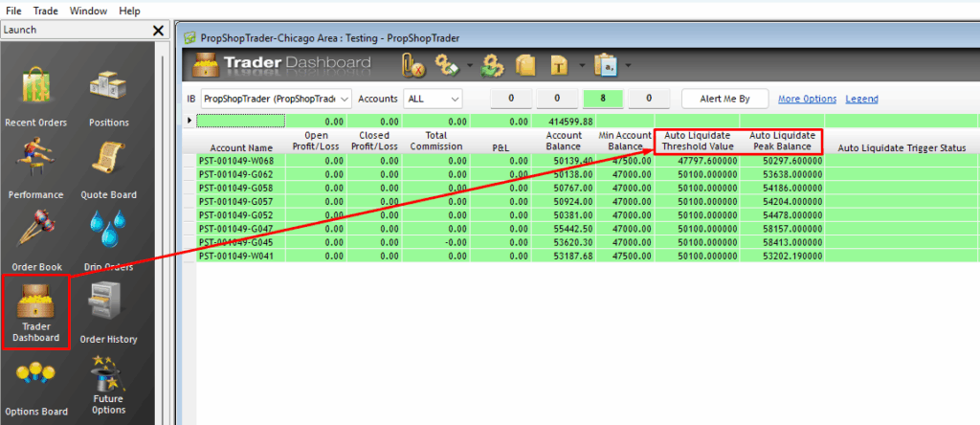Sort by Account Balance column header
This screenshot has height=425, width=980.
pyautogui.click(x=565, y=142)
